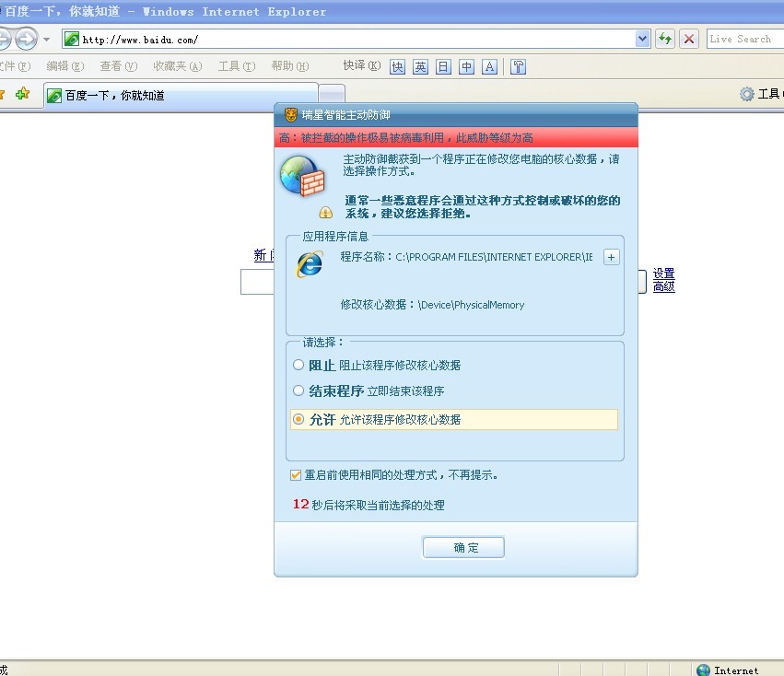Click the translation toolbar settings icon
The image size is (784, 676).
point(519,66)
